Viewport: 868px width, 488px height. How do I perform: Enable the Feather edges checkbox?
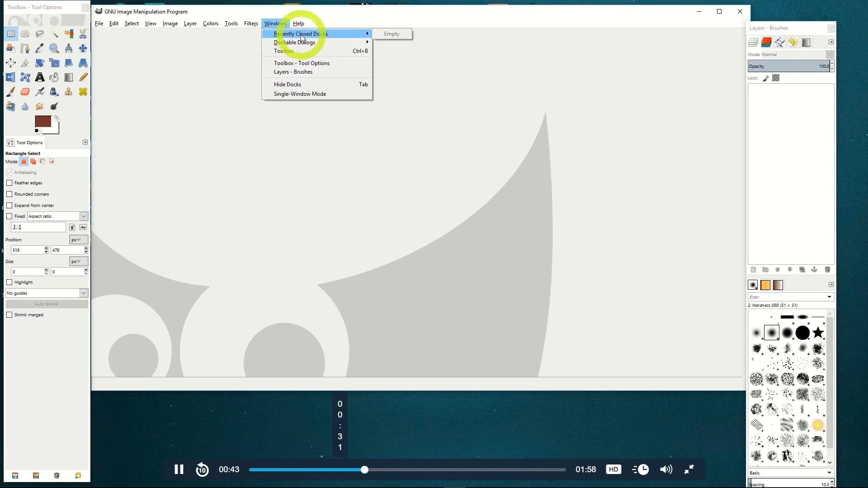pos(10,183)
